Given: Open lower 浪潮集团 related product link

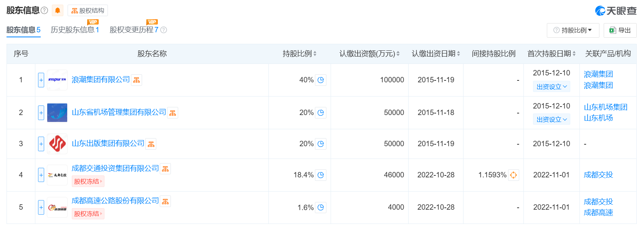Looking at the screenshot, I should 598,85.
